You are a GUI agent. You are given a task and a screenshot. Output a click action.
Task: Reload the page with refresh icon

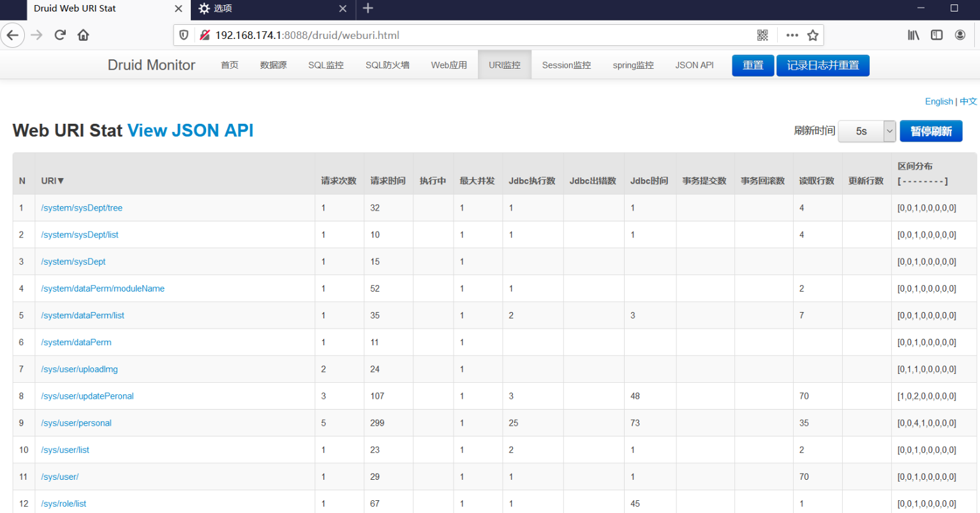[60, 35]
